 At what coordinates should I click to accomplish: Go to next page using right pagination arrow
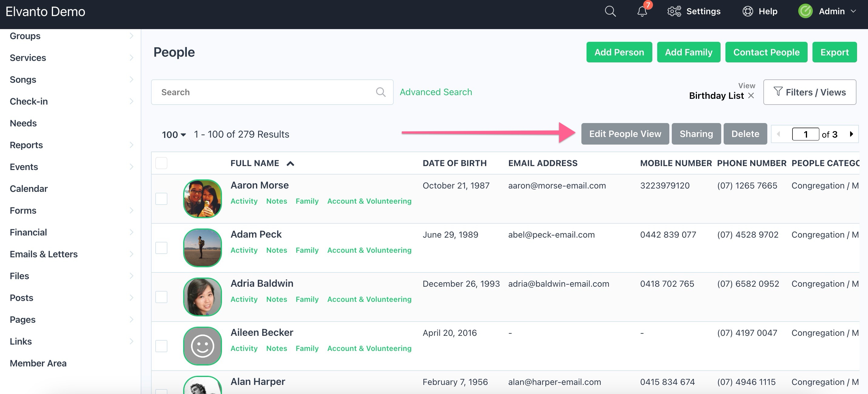pyautogui.click(x=852, y=134)
